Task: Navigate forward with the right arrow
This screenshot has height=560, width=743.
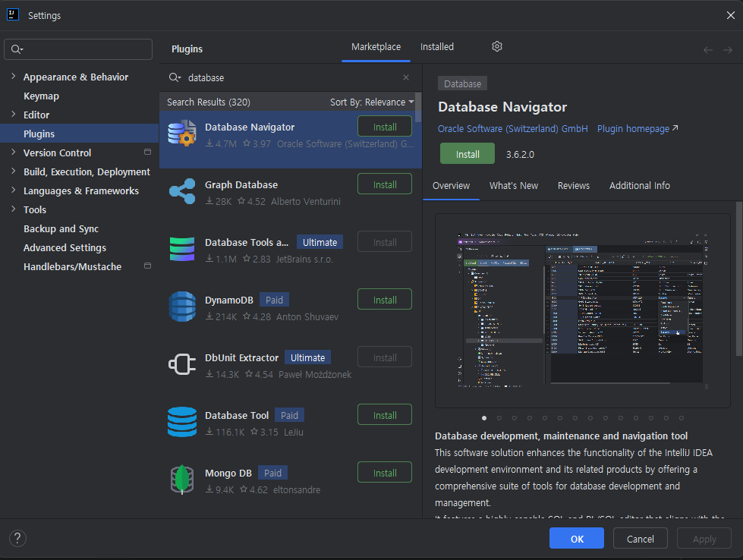Action: (x=728, y=50)
